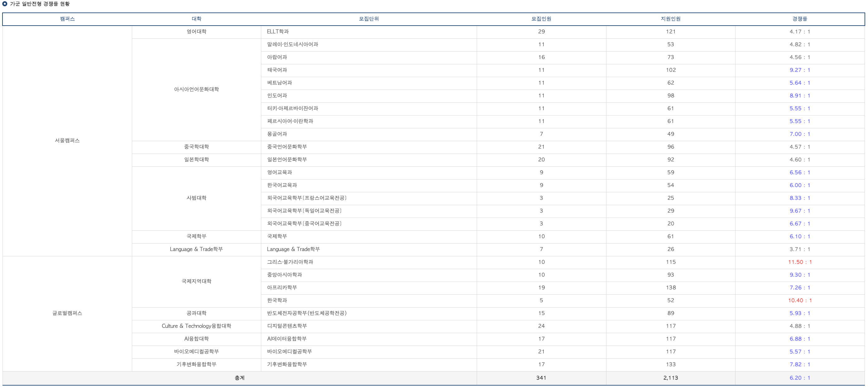868x389 pixels.
Task: Click the AI데이터융합학부 entry
Action: [287, 338]
